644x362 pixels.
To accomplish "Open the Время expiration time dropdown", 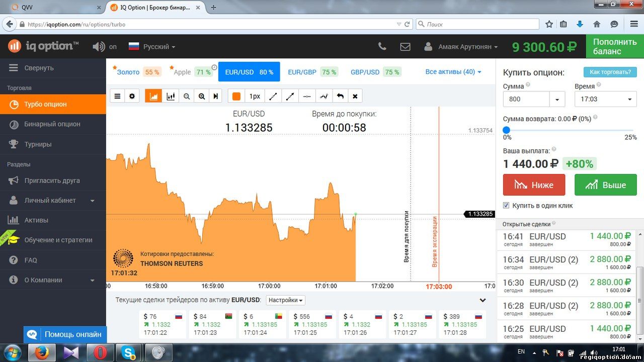I will tap(606, 99).
